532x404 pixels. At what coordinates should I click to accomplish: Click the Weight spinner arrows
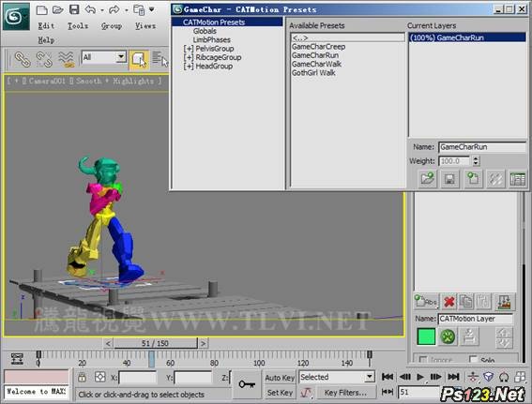(476, 160)
